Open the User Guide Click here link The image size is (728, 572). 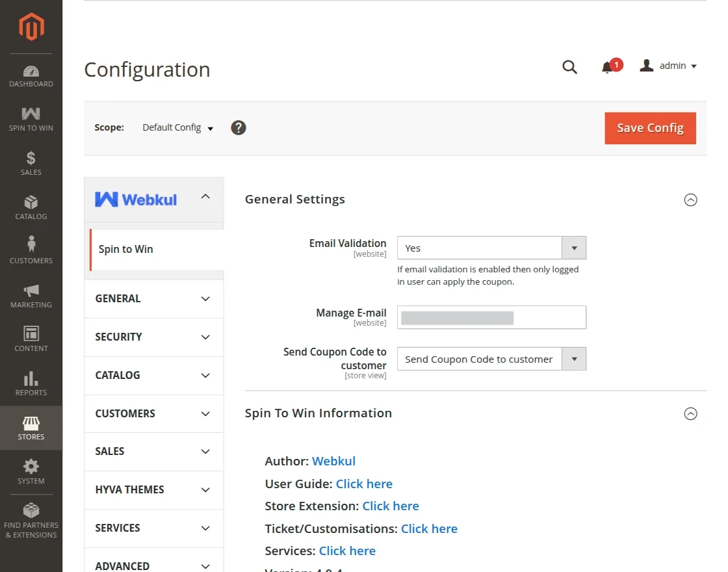click(x=364, y=484)
